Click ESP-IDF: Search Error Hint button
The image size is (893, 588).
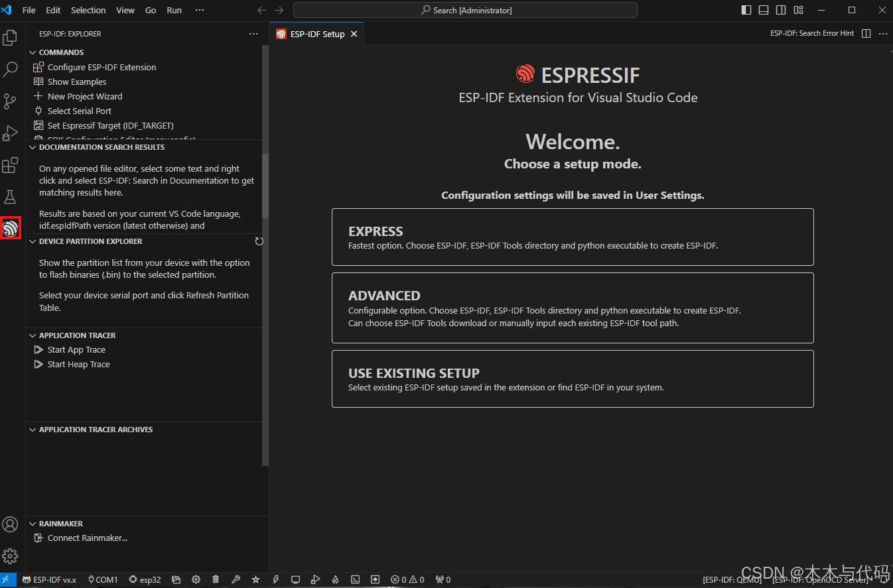[812, 33]
